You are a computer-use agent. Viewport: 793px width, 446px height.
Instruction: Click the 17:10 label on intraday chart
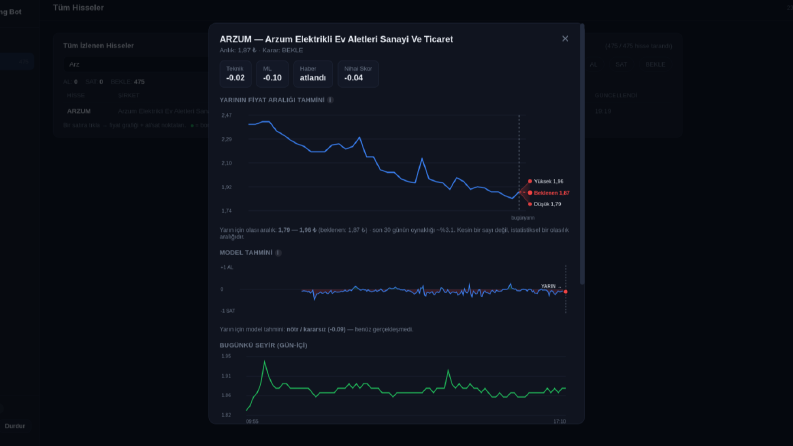coord(559,421)
